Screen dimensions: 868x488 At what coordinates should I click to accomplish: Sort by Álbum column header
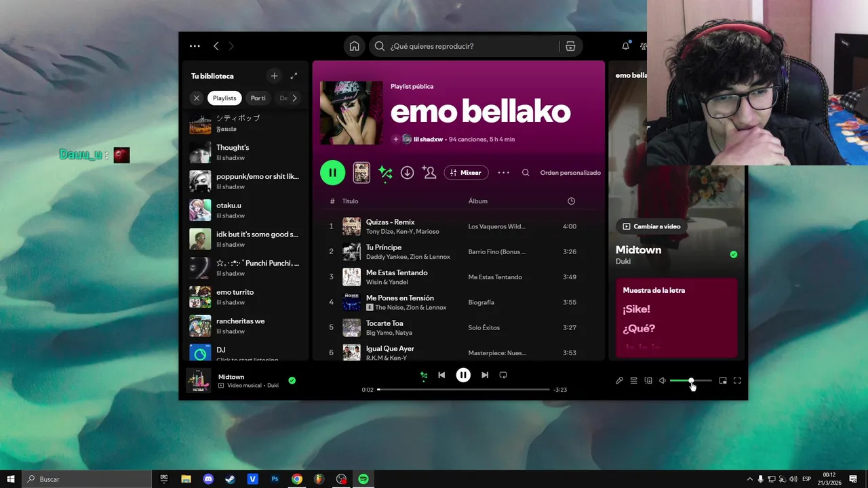[478, 201]
